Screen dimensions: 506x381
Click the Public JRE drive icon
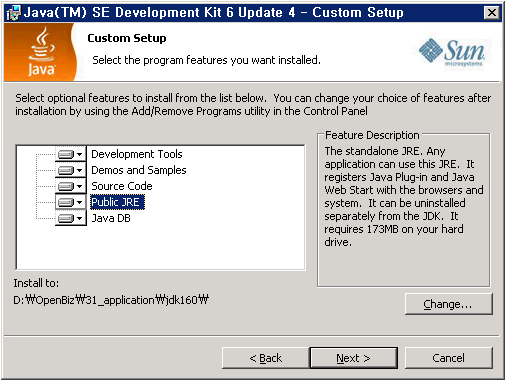(66, 202)
